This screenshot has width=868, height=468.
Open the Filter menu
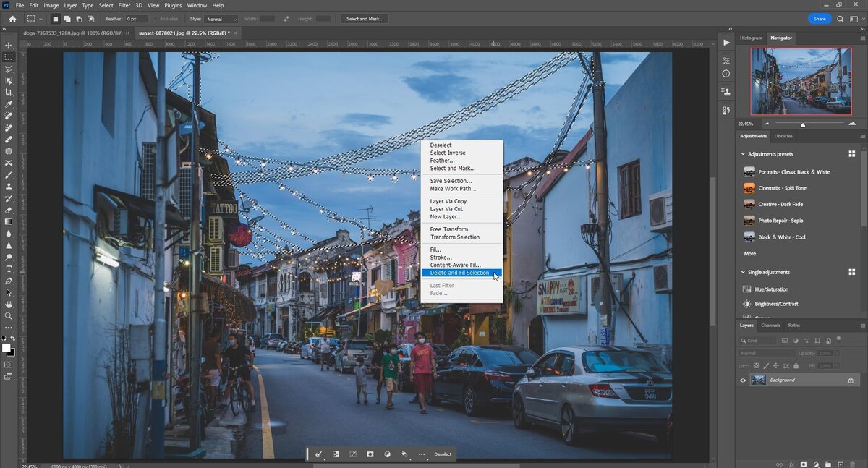click(124, 5)
